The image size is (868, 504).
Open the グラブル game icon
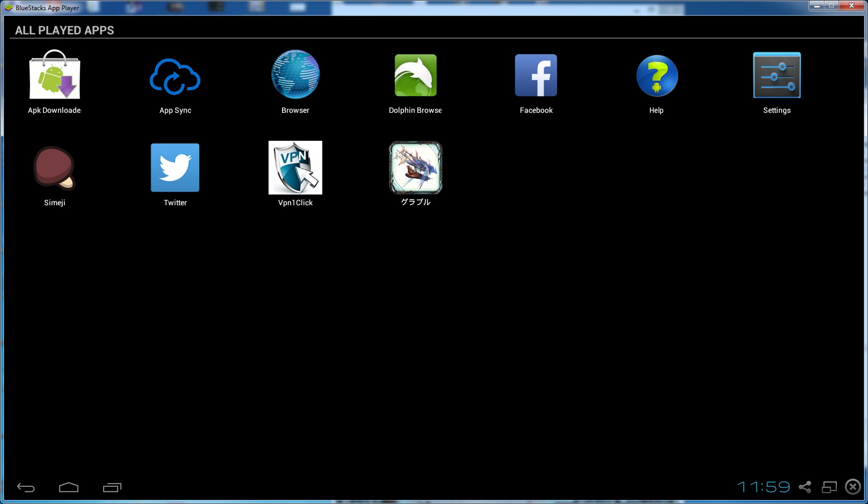pyautogui.click(x=416, y=168)
